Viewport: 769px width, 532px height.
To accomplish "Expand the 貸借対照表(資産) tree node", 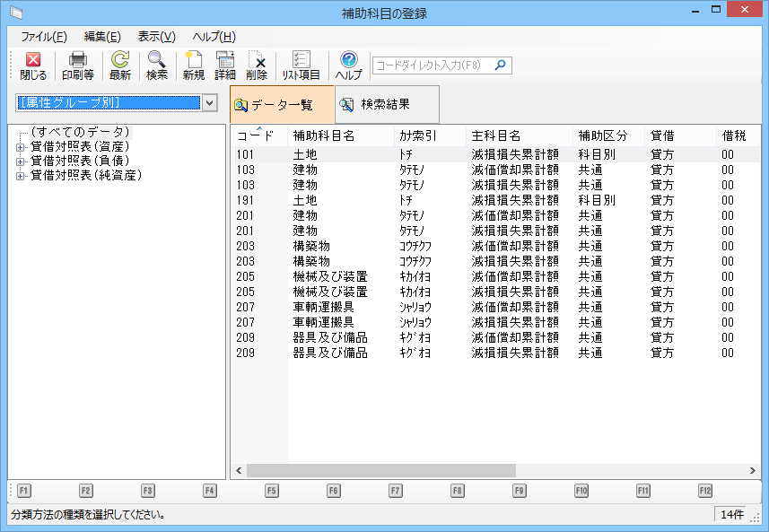I will pos(20,147).
